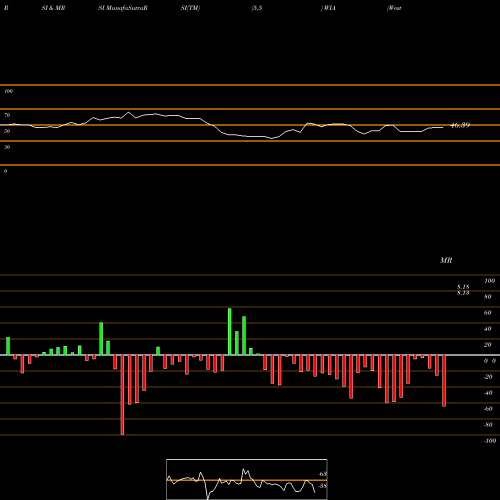Click the 'SI(TM)' header text
Viewport: 500px width, 500px height.
pyautogui.click(x=190, y=8)
